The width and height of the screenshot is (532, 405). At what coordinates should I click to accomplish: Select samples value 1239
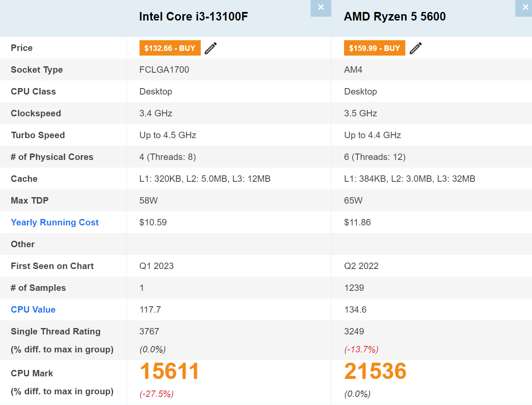(354, 288)
